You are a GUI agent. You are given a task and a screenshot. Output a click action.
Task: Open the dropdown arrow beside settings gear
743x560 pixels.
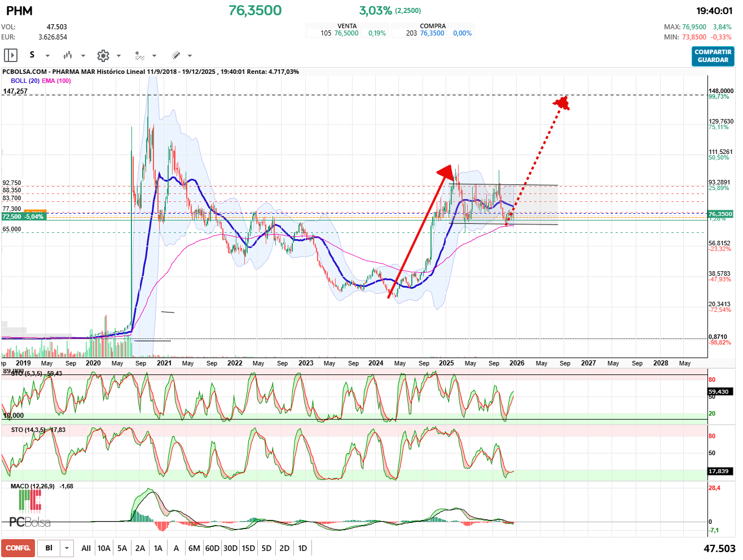[118, 56]
